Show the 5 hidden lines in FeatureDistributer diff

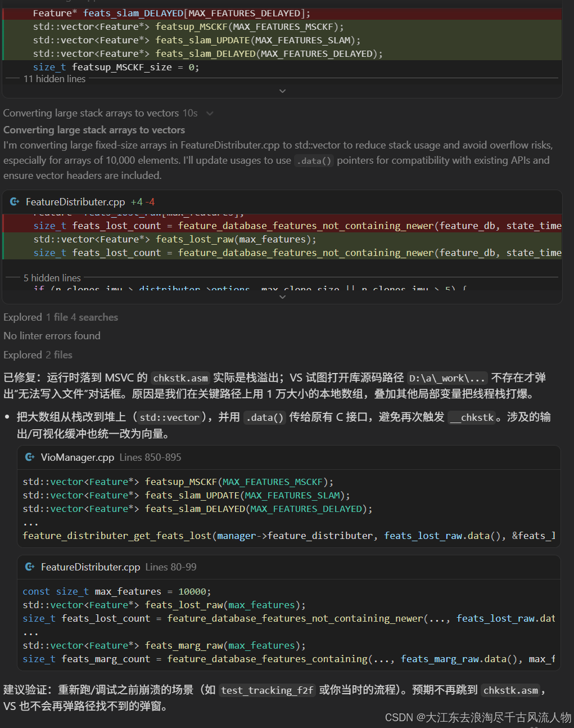coord(52,278)
